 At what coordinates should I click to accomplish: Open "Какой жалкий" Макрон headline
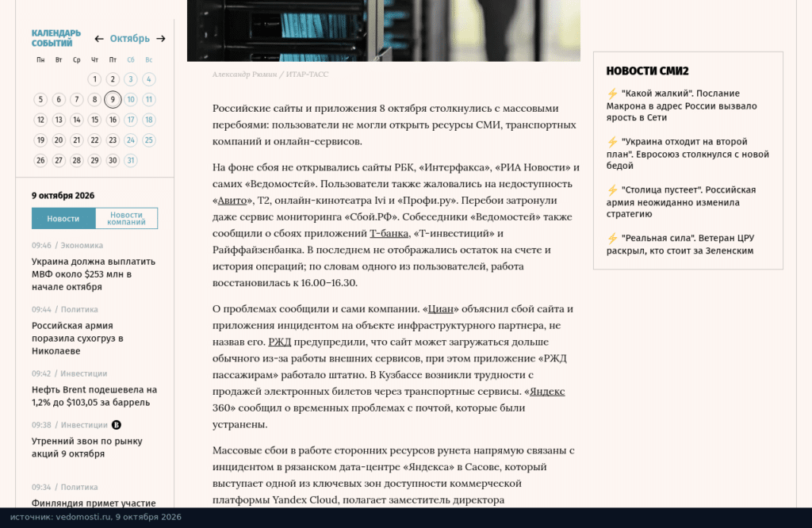click(x=681, y=105)
